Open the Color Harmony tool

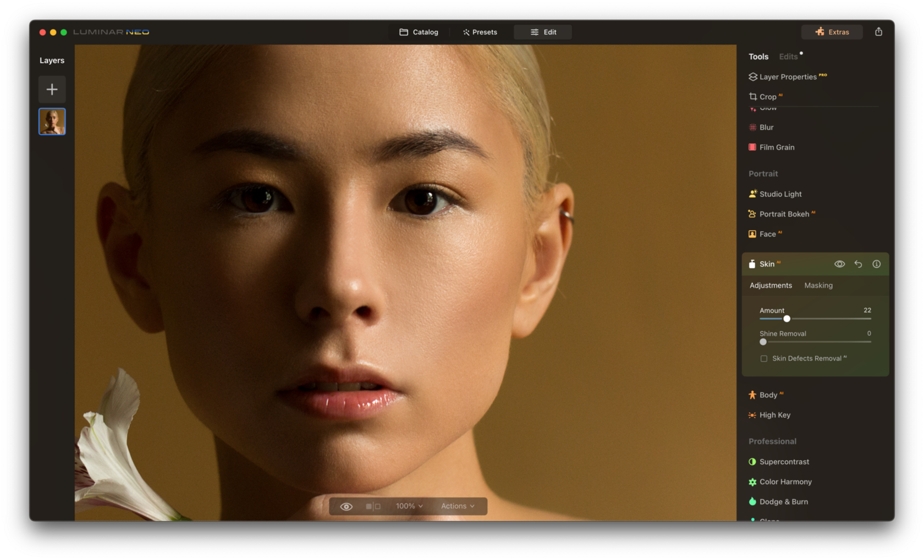point(785,481)
